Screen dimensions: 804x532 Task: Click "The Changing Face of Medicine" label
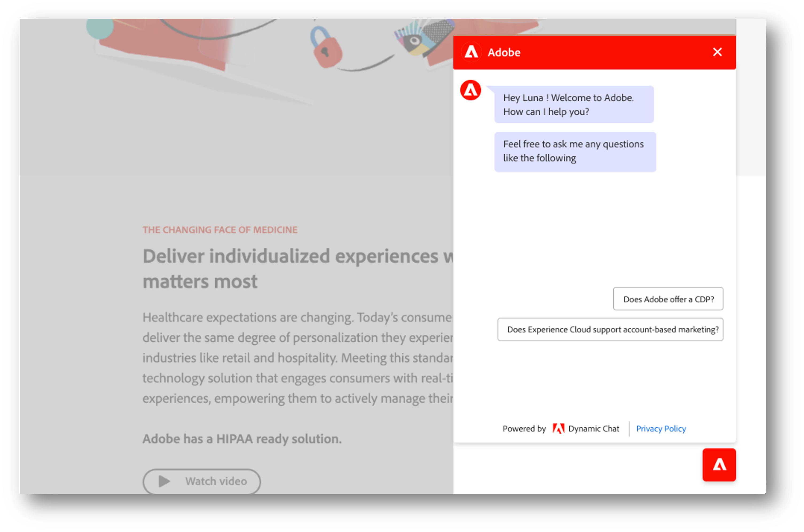click(219, 230)
